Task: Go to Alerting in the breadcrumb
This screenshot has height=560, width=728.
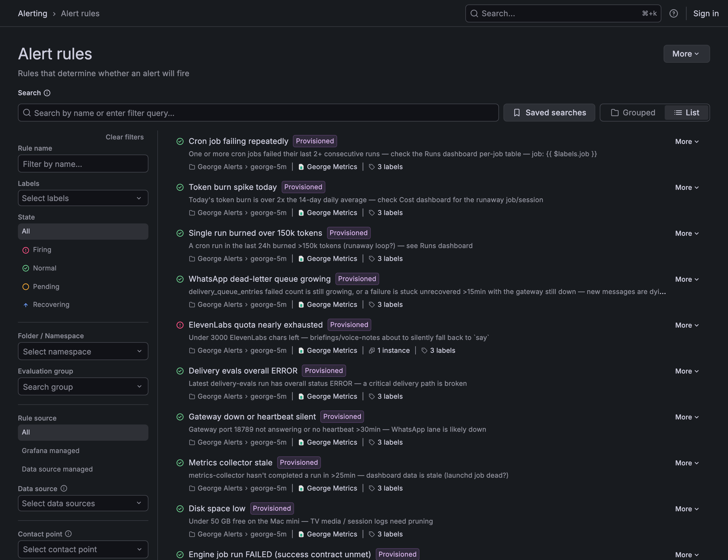Action: pos(33,13)
